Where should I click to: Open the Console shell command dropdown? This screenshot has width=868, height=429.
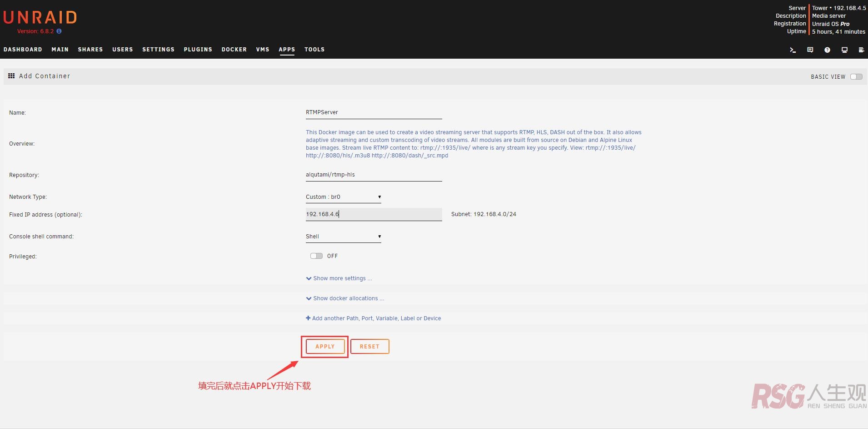tap(343, 237)
